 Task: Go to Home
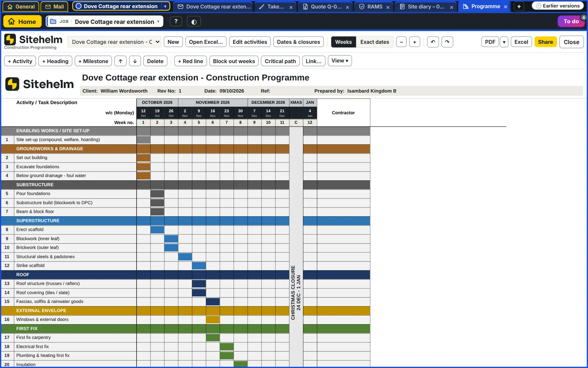pos(22,22)
